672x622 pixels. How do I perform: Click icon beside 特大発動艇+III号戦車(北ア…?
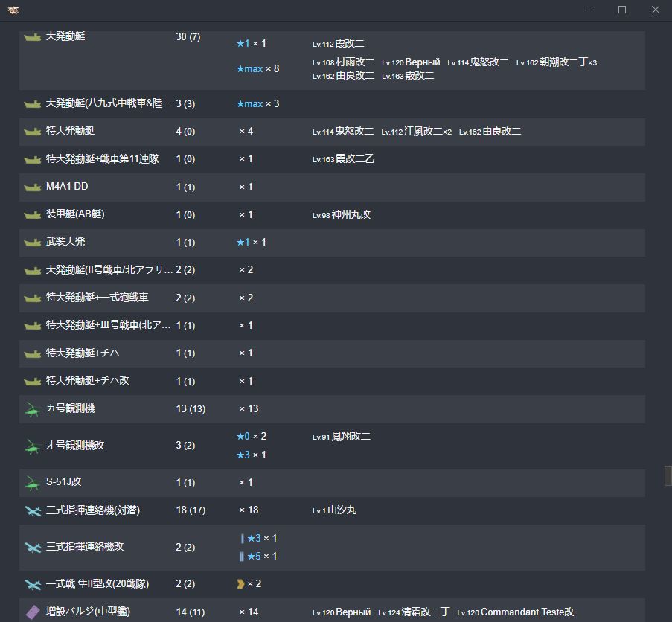click(x=33, y=326)
